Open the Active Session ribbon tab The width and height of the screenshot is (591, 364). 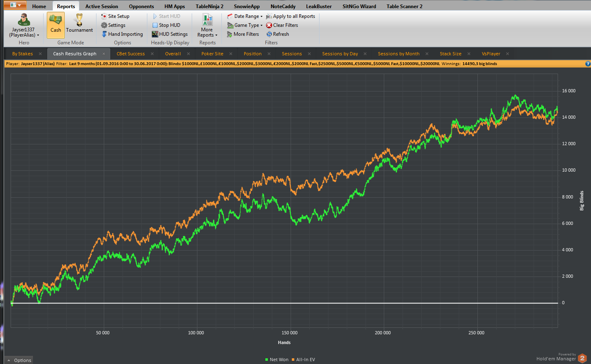pos(102,6)
